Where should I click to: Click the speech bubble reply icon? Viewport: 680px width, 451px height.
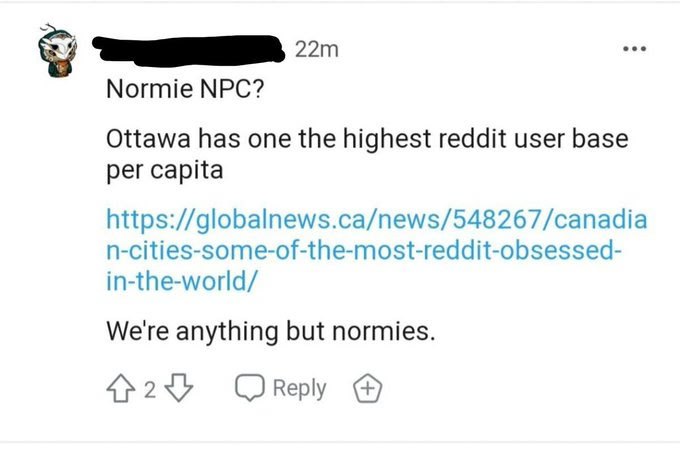[249, 387]
